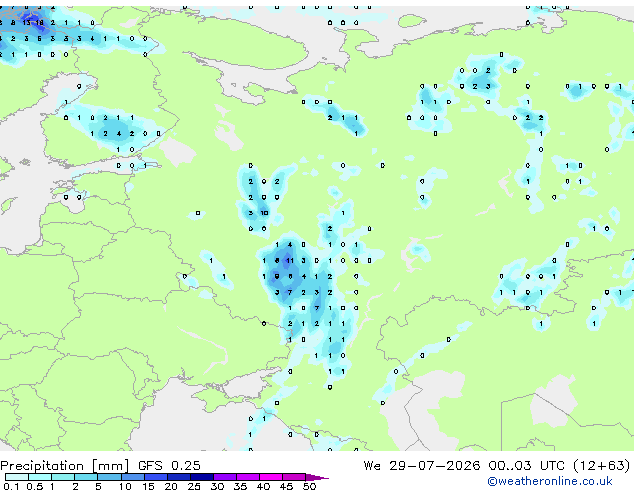Click the '(12+63)' forecast run label
634x490 pixels.
point(602,466)
